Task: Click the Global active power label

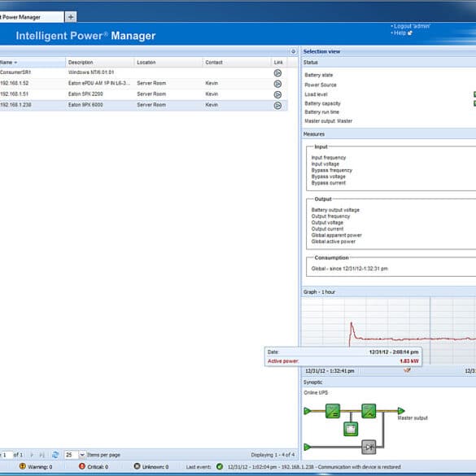Action: [333, 242]
